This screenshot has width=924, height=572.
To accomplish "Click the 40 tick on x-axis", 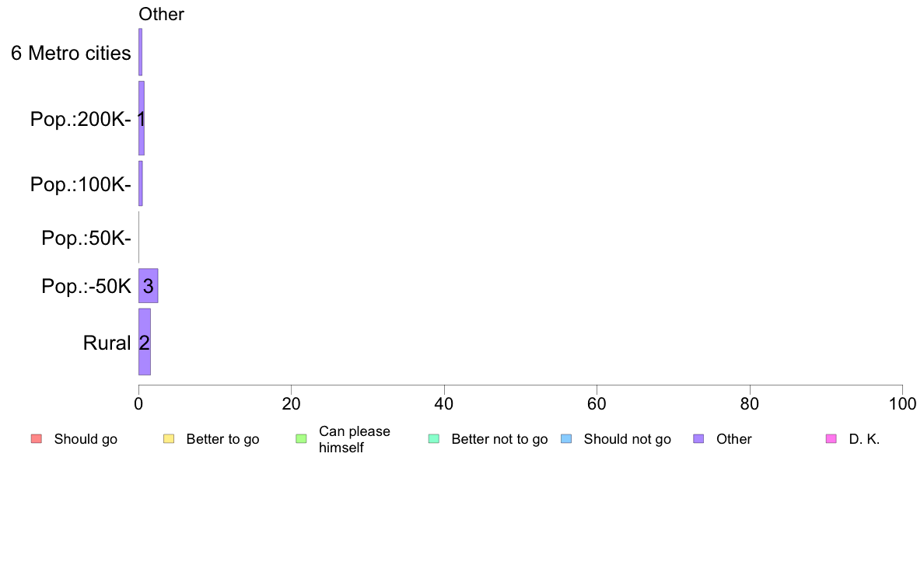I will pyautogui.click(x=444, y=403).
